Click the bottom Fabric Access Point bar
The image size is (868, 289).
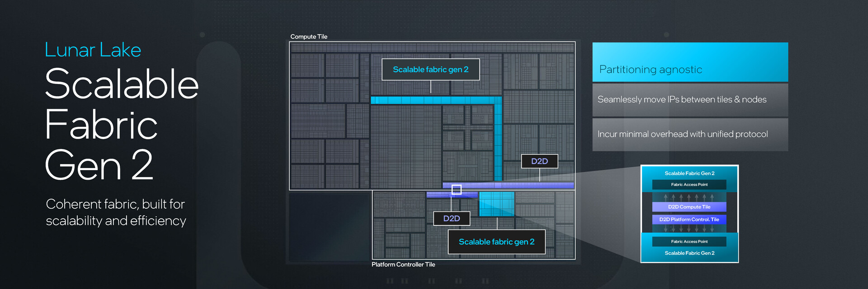tap(689, 242)
